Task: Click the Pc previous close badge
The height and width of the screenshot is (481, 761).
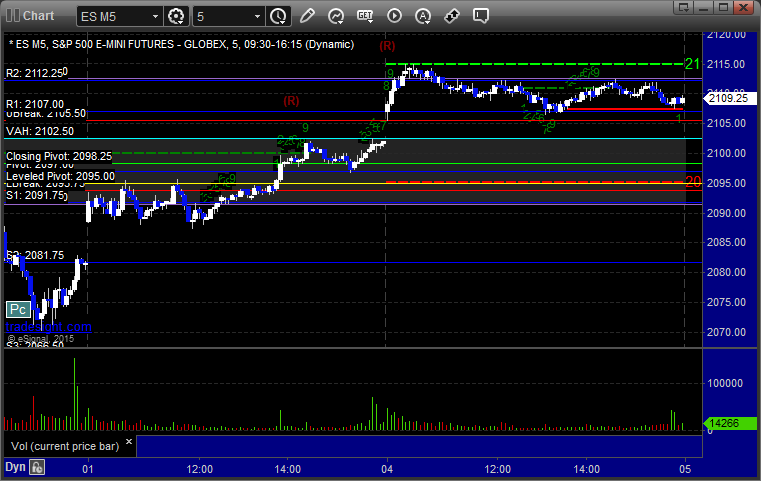Action: pos(18,309)
